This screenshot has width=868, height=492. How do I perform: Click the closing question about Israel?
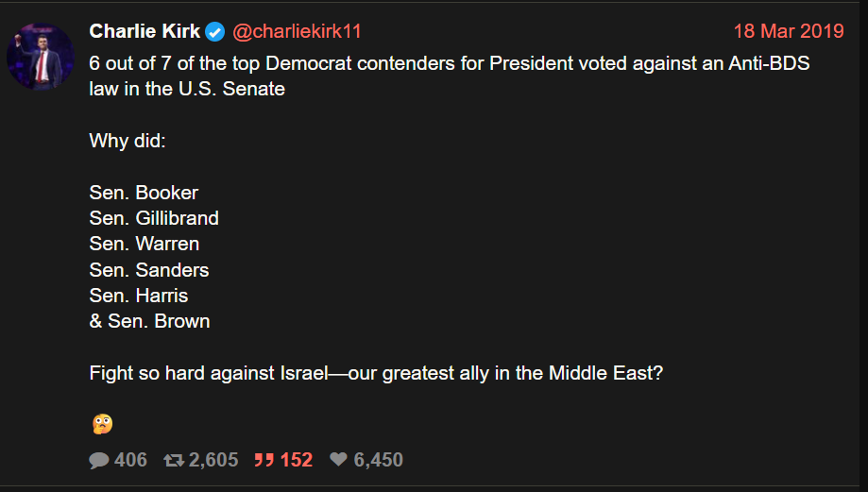tap(376, 372)
